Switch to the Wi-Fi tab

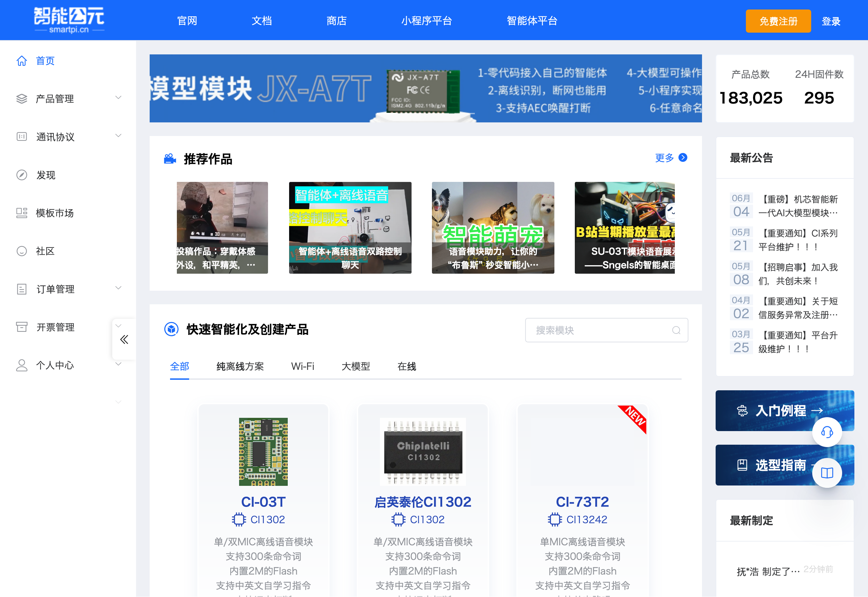pos(303,366)
